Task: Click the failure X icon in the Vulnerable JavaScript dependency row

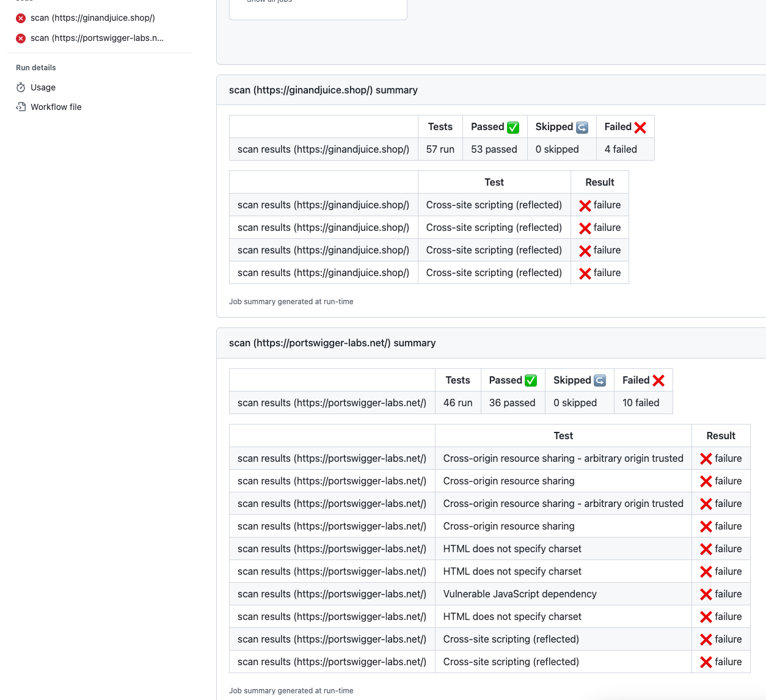Action: click(x=706, y=594)
